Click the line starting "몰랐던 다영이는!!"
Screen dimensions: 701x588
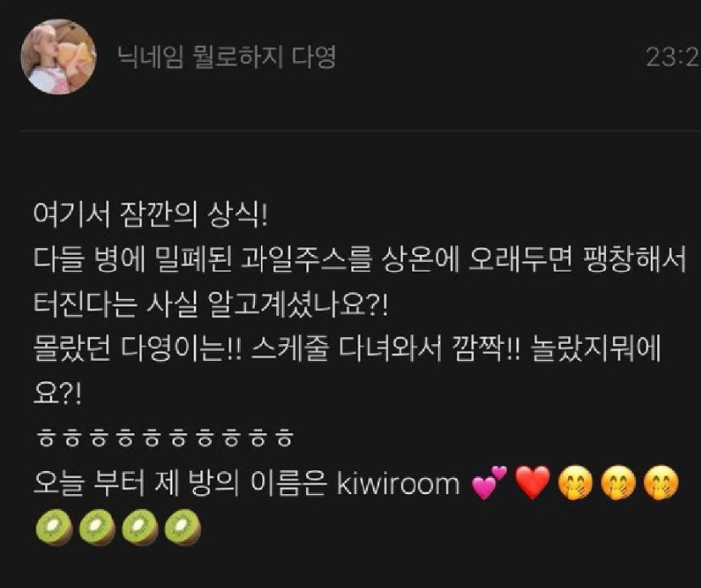point(347,349)
